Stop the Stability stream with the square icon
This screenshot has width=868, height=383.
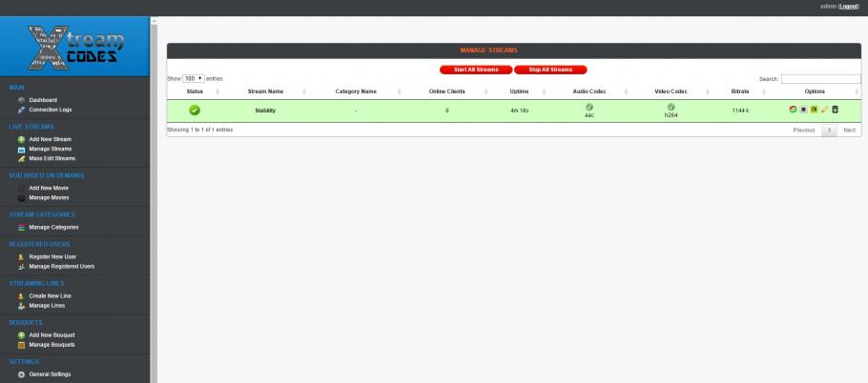[803, 110]
